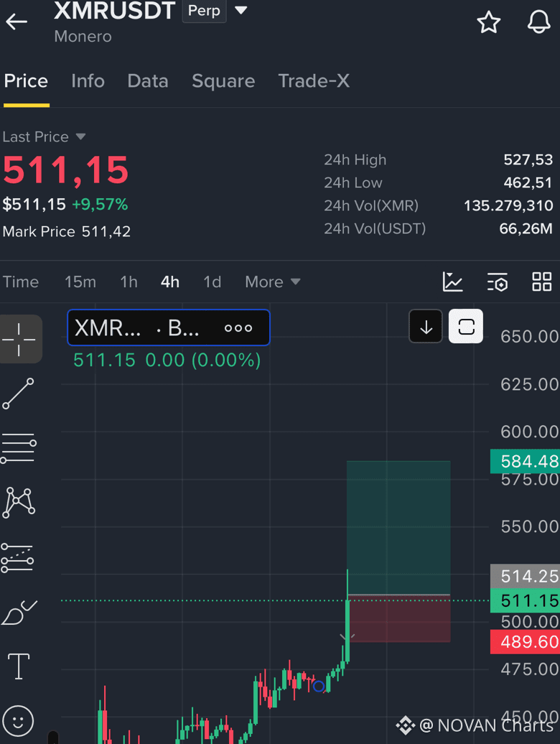Click the Mark Price 511,42 text
560x744 pixels.
click(x=67, y=231)
